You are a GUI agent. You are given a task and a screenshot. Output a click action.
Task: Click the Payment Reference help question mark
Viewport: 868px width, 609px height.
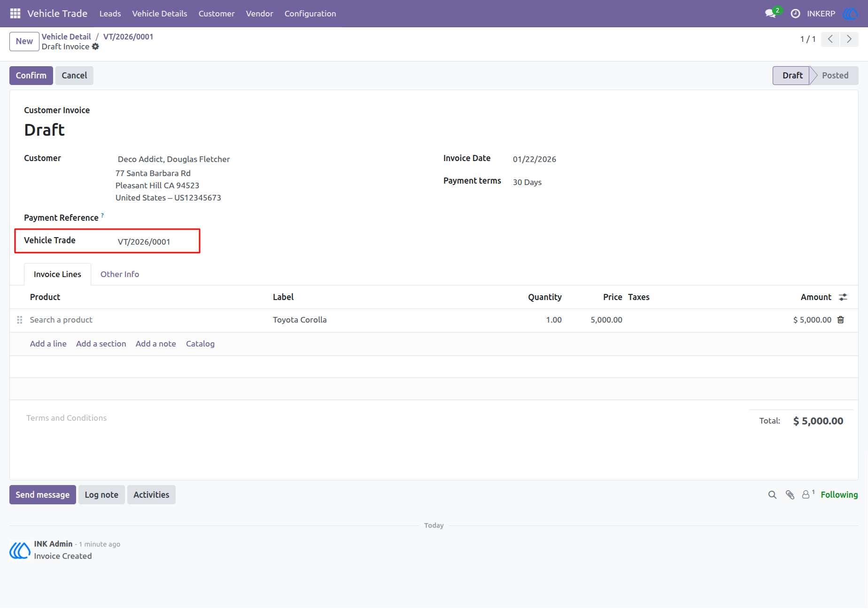point(102,215)
